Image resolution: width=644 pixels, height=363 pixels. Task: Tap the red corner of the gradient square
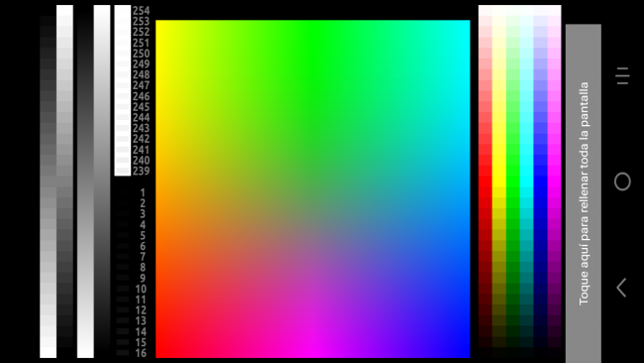click(x=161, y=353)
